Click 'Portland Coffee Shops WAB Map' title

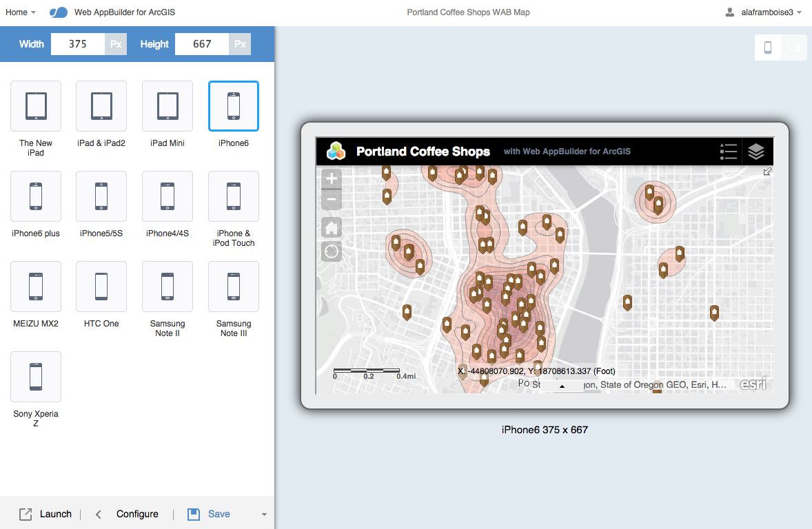468,12
